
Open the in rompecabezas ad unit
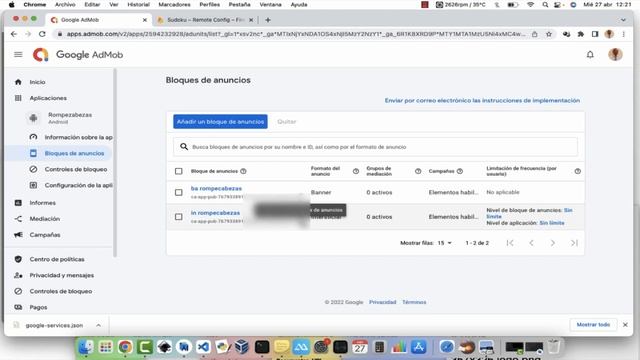[216, 213]
